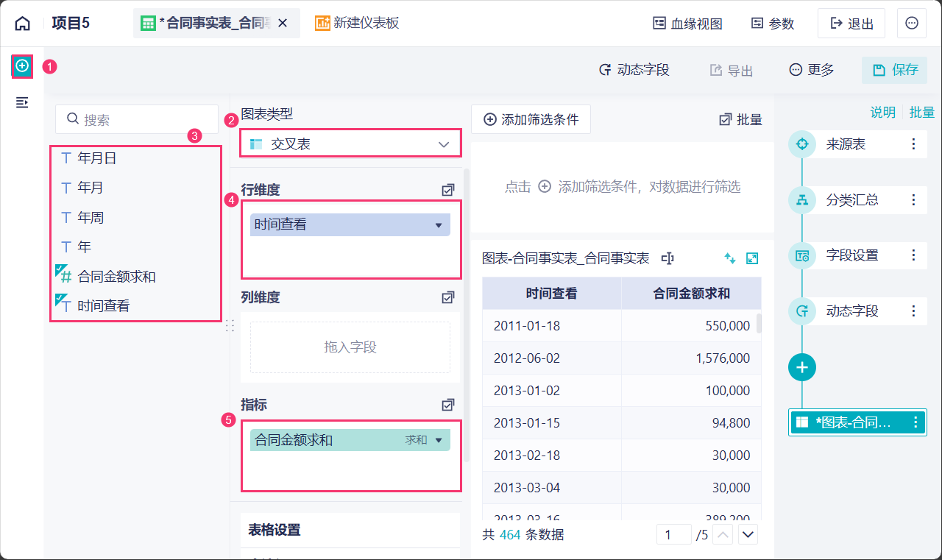Click the 保存 button
Screen dimensions: 942x560
pos(895,70)
